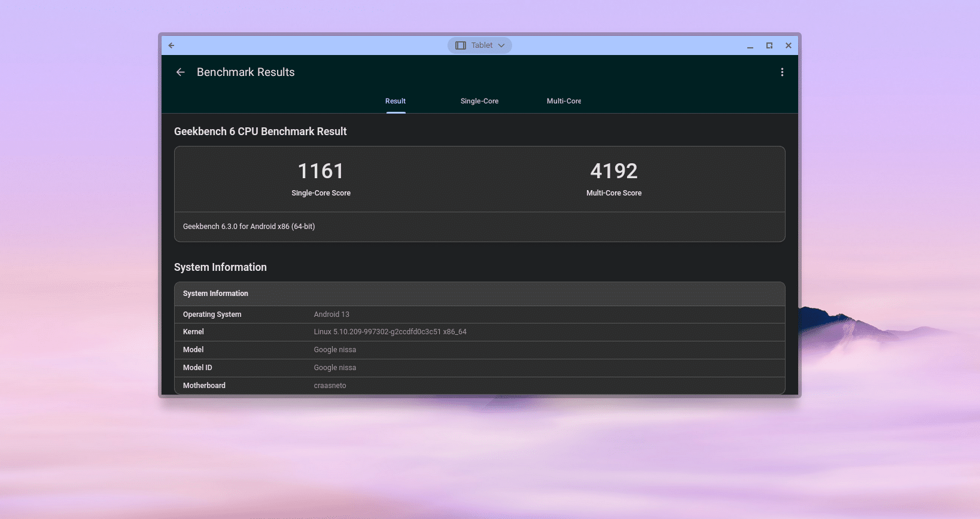
Task: Minimize the Geekbench window
Action: click(750, 45)
